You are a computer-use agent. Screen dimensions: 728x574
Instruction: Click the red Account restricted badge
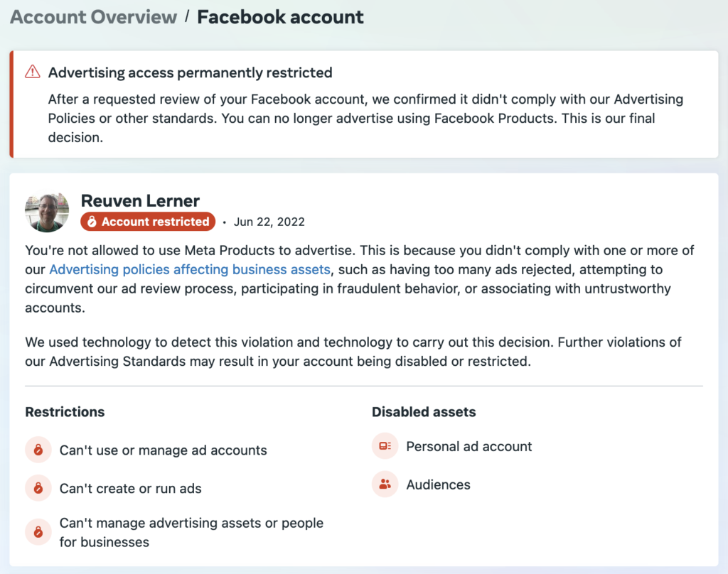click(x=148, y=222)
